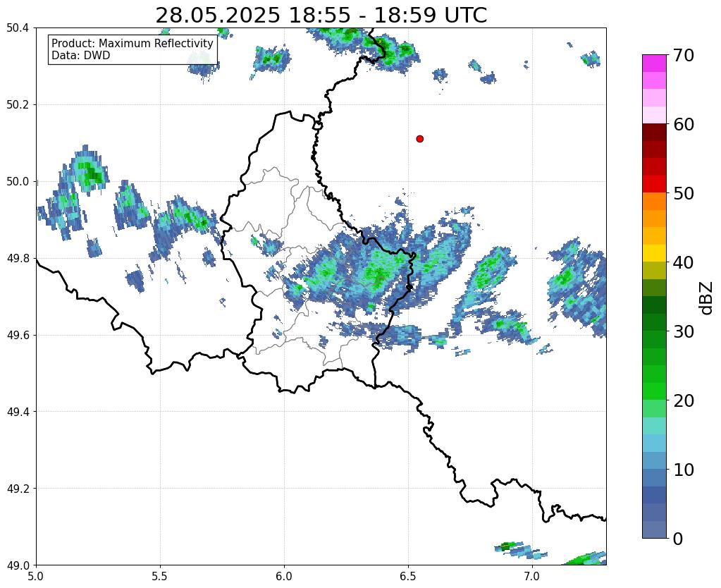The image size is (721, 588).
Task: Click the colorbar label 40
Action: tap(683, 262)
